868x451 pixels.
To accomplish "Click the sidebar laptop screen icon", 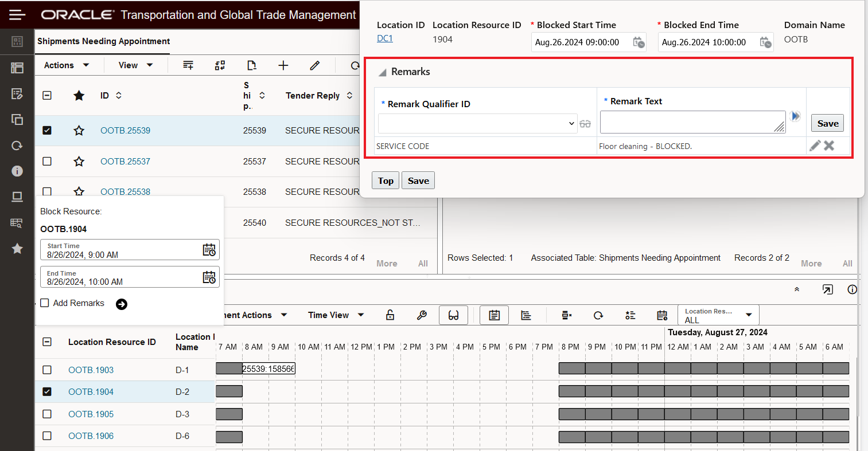I will pyautogui.click(x=17, y=197).
